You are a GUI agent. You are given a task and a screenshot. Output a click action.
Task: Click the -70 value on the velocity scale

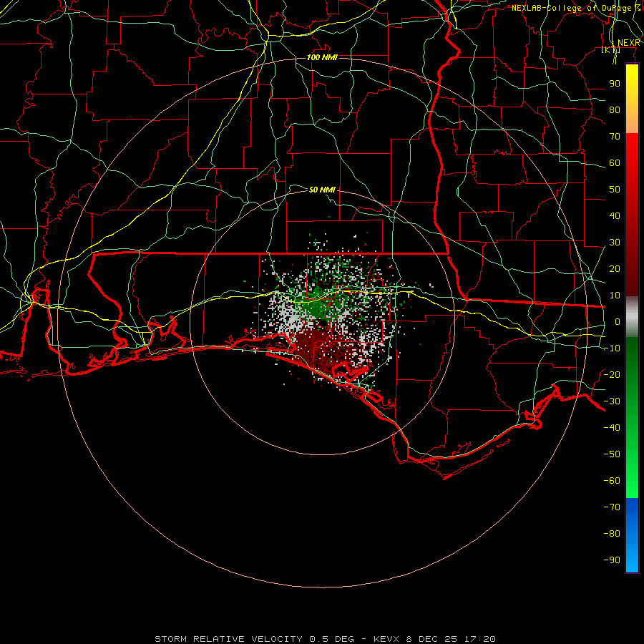[x=612, y=507]
